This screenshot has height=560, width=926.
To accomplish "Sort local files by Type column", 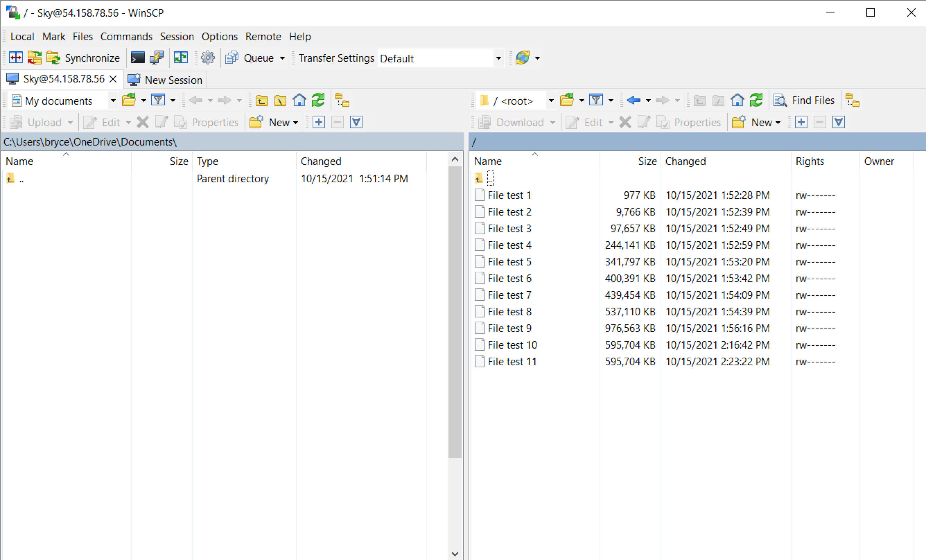I will coord(244,161).
